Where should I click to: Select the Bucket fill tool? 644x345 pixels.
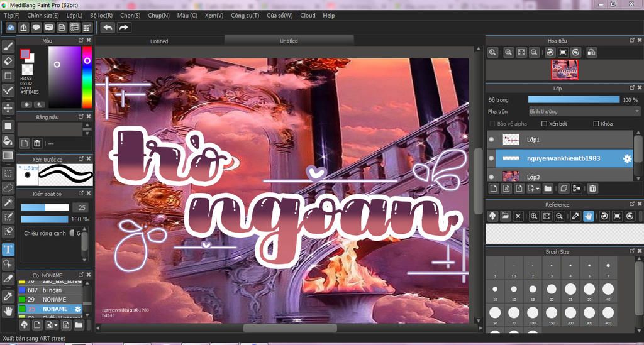[8, 141]
